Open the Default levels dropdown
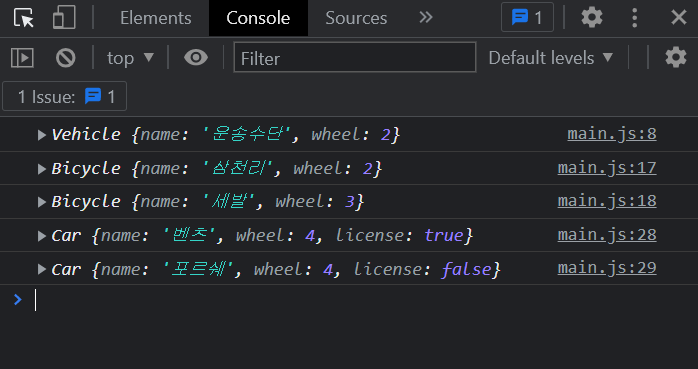Screen dimensions: 698x369 [551, 58]
